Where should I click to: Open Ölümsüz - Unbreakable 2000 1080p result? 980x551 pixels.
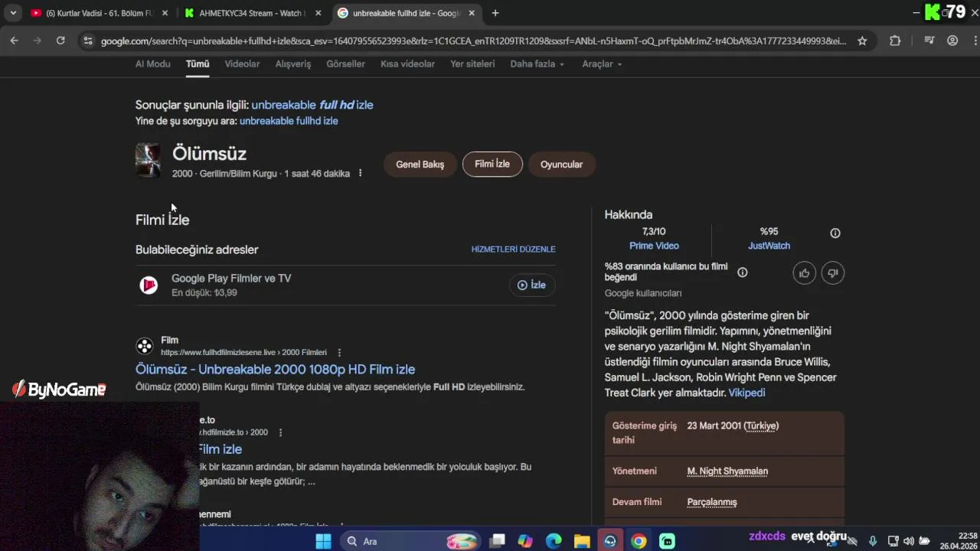(275, 369)
